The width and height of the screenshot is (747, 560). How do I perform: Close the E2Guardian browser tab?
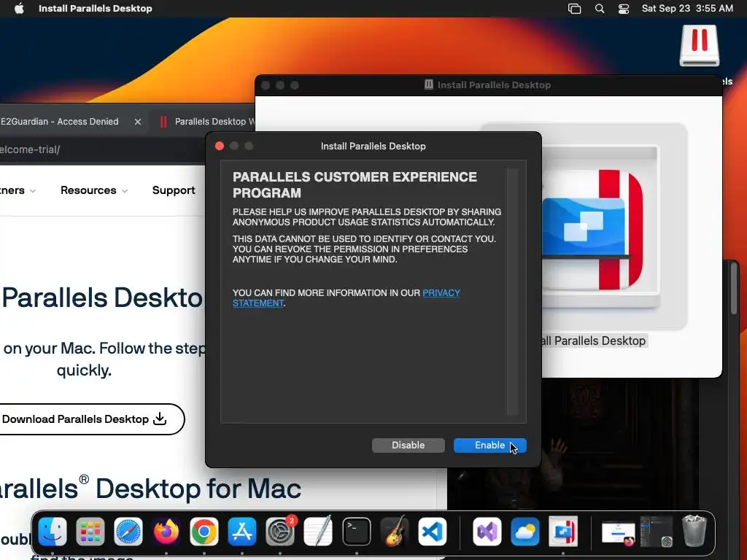(x=138, y=122)
